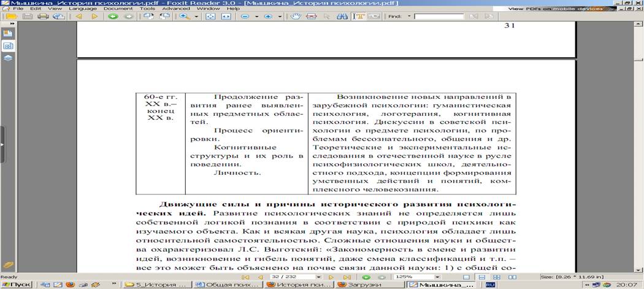Expand the zoom-in tool dropdown arrow
The width and height of the screenshot is (644, 289).
pos(196,17)
